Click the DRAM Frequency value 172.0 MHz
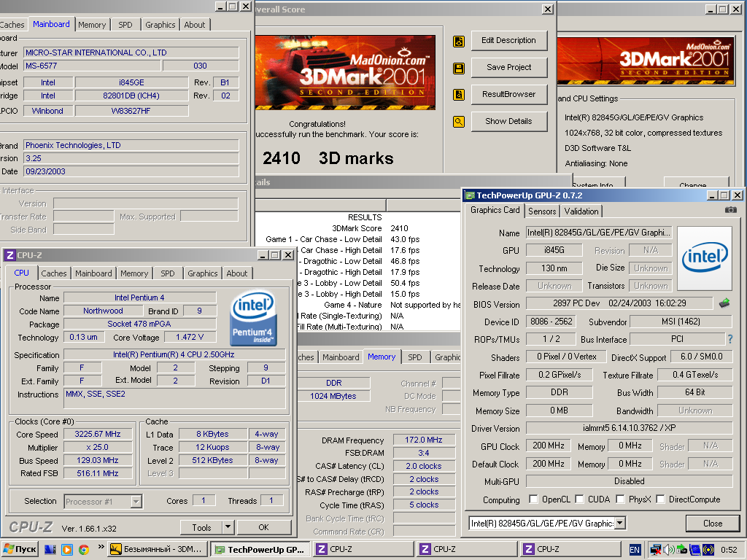The image size is (747, 560). (424, 440)
